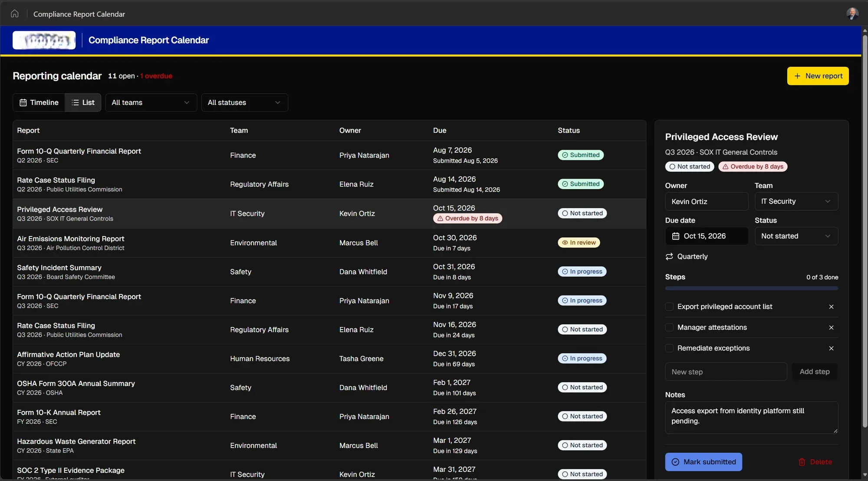Click into the Notes text area
This screenshot has width=868, height=481.
pyautogui.click(x=751, y=418)
